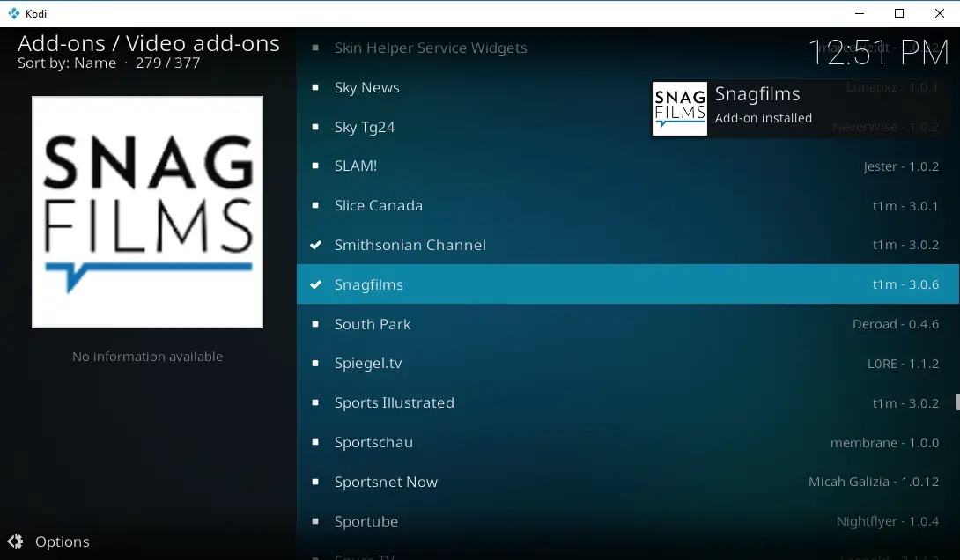The image size is (960, 560).
Task: Click the LORE - 1.1.2 text
Action: click(903, 364)
